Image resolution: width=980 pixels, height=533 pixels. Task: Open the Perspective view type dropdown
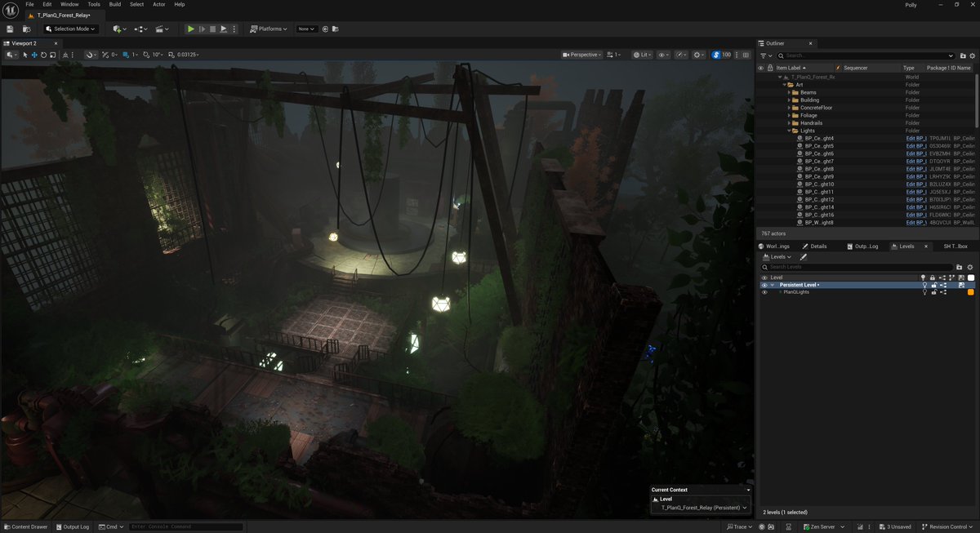(582, 55)
